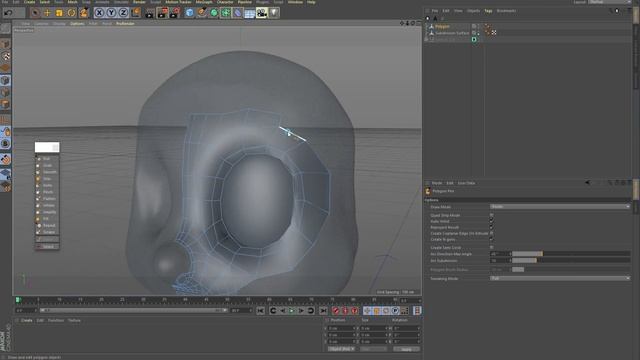Click the Texture mode checkered icon
Screen dimensions: 640x360
[x=5, y=56]
